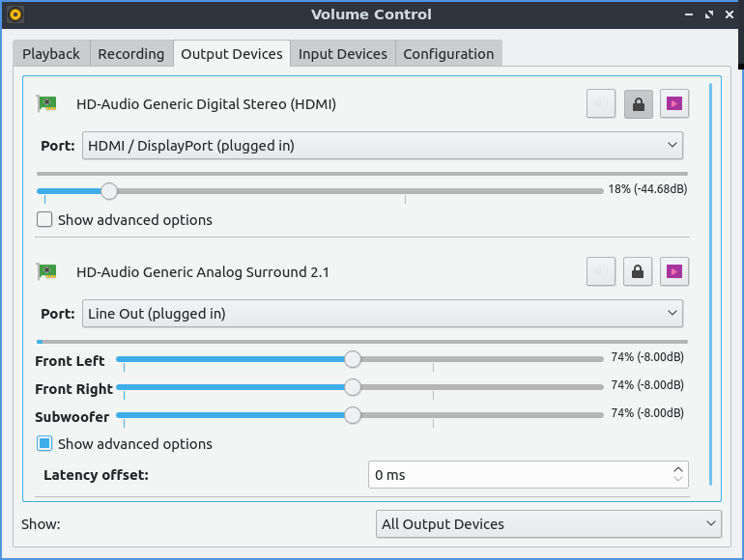Open the HDMI / DisplayPort port dropdown
The image size is (744, 560).
click(382, 146)
